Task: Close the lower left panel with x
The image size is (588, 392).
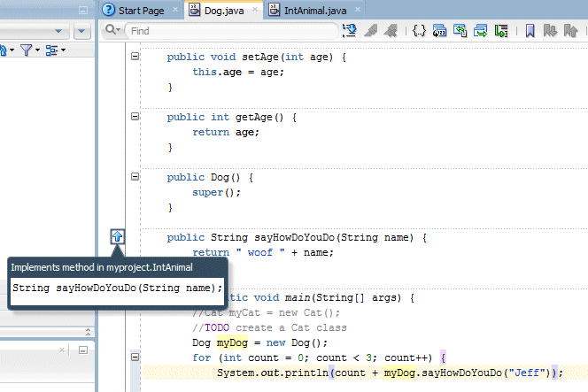Action: 62,350
